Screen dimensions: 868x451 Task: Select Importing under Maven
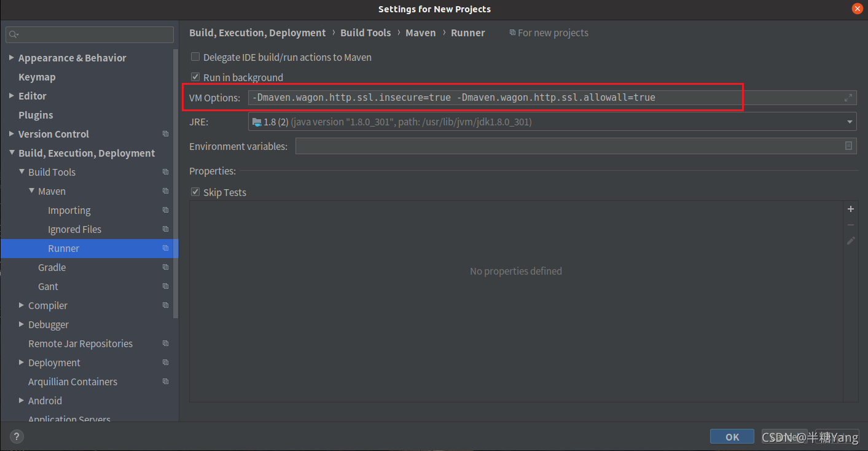click(x=69, y=210)
